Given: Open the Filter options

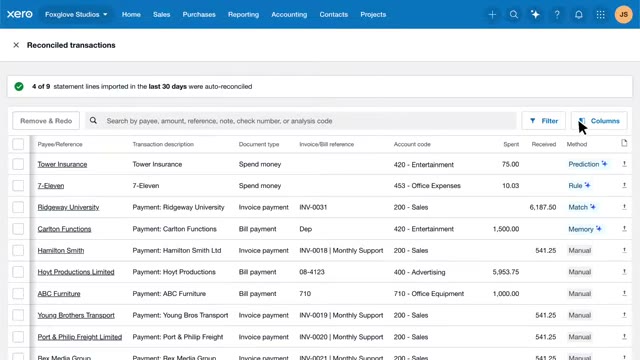Looking at the screenshot, I should pos(543,121).
